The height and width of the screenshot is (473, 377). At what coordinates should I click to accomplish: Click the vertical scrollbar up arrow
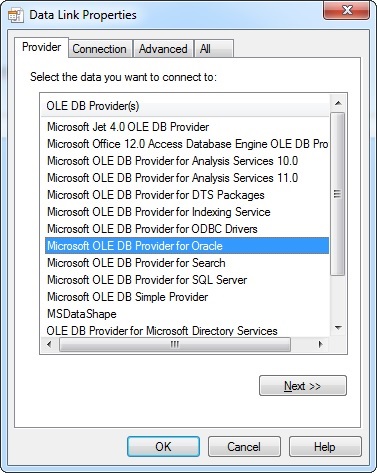pyautogui.click(x=338, y=103)
